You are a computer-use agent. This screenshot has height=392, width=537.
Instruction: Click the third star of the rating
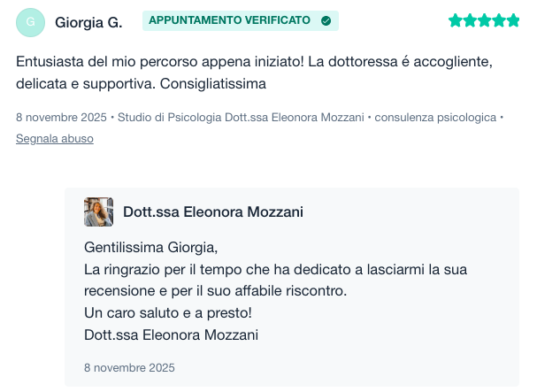point(484,20)
